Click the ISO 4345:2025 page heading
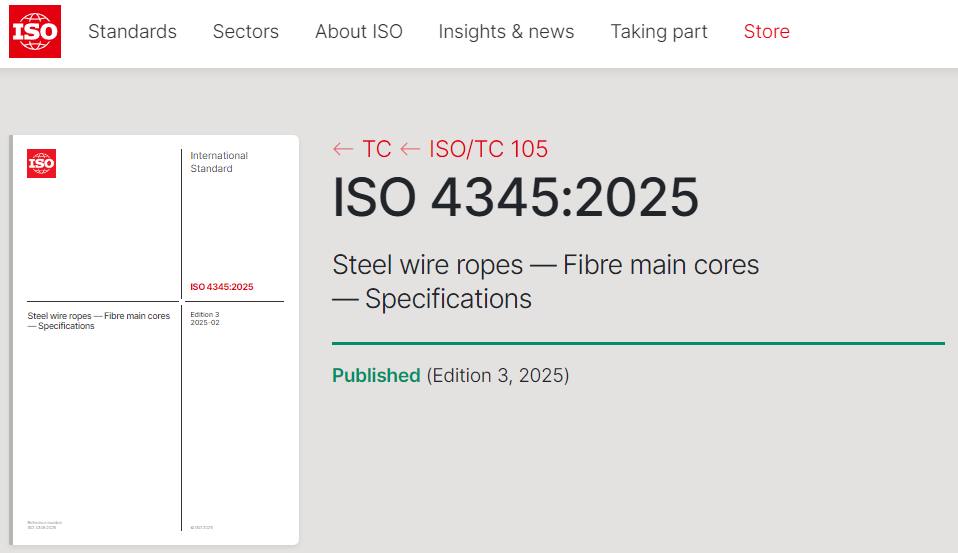Image resolution: width=958 pixels, height=553 pixels. 515,198
